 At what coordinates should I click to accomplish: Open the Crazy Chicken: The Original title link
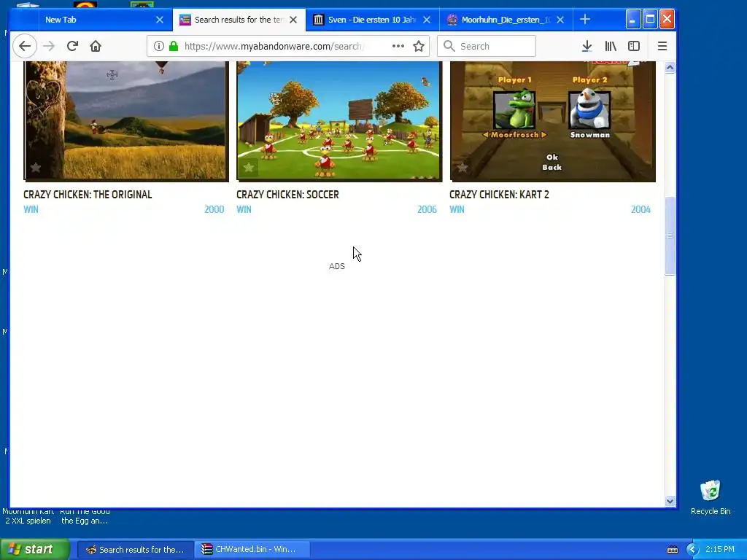click(88, 194)
